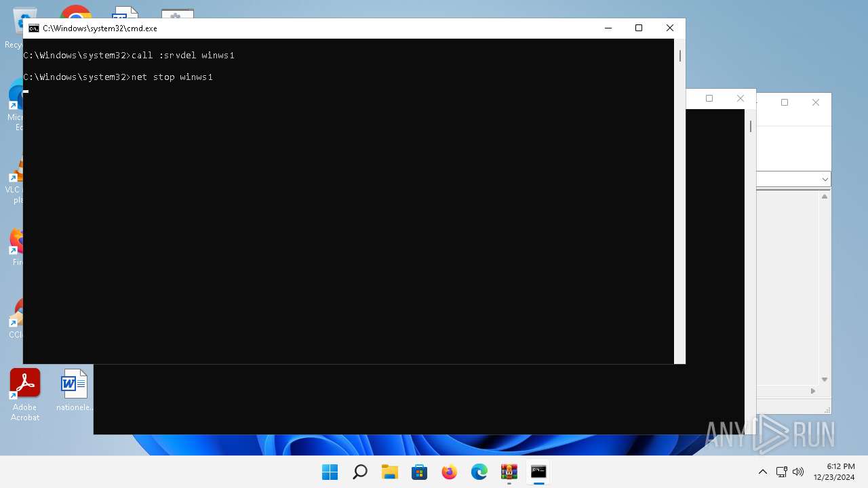
Task: Maximize the rightmost white background window
Action: pos(785,102)
